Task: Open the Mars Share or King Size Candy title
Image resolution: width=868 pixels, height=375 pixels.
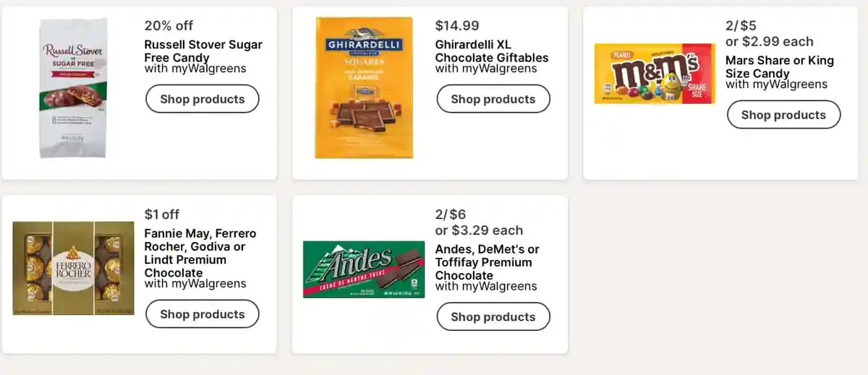Action: pyautogui.click(x=780, y=66)
